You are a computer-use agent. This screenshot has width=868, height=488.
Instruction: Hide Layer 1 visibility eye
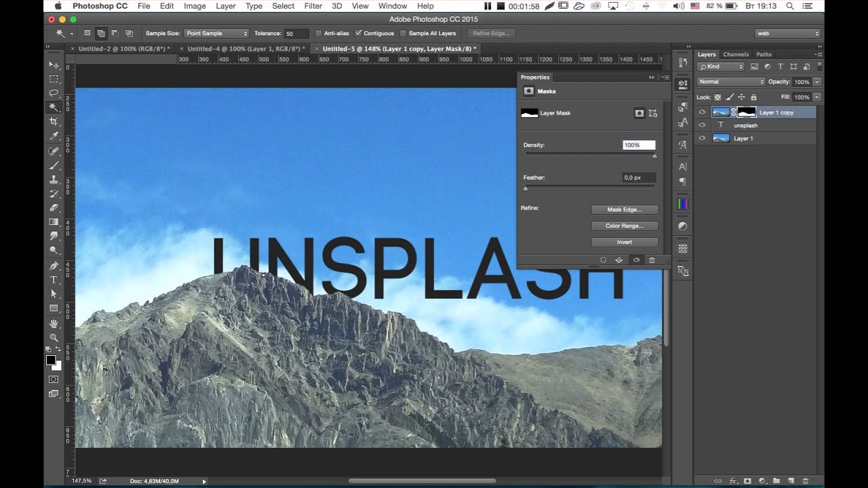click(702, 138)
